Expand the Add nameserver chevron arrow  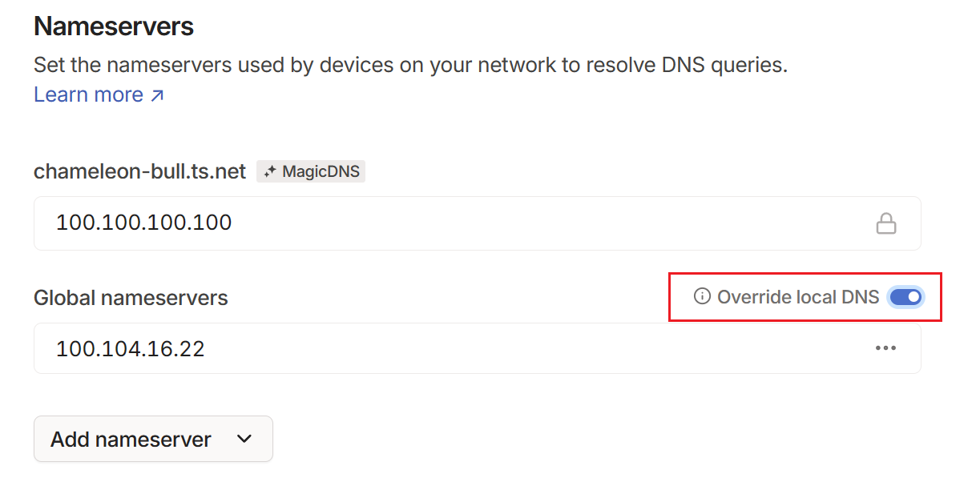coord(245,439)
